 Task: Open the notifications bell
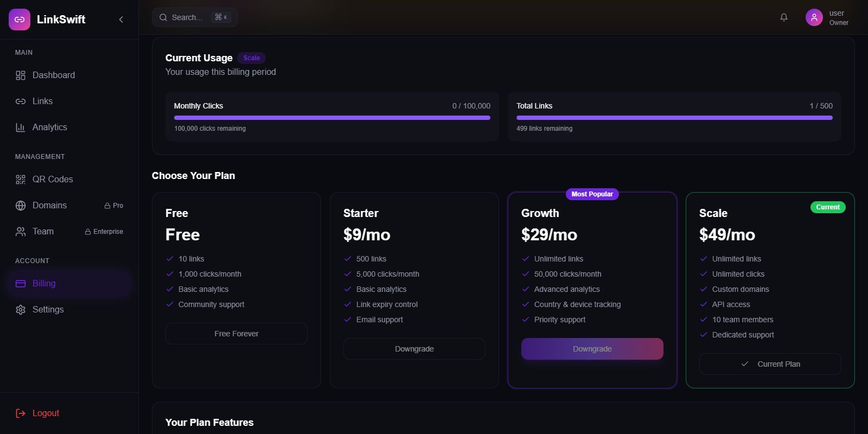click(x=784, y=17)
